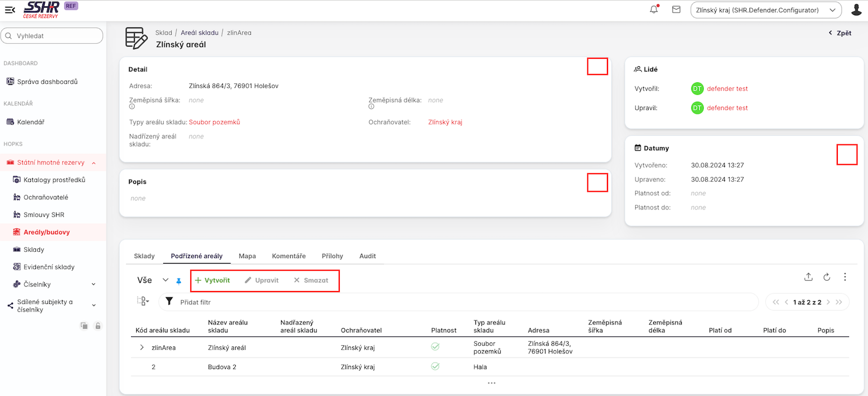
Task: Open the Zlínský kraj role dropdown
Action: tap(766, 10)
